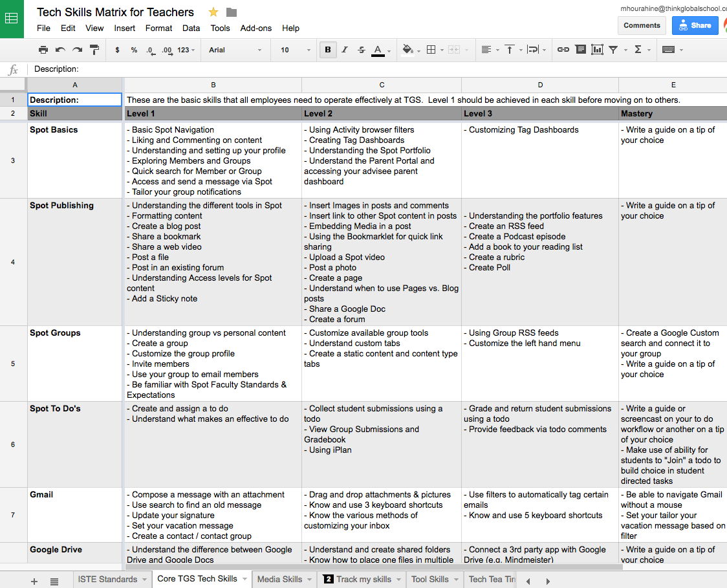The height and width of the screenshot is (588, 727).
Task: Decrease decimal places
Action: tap(150, 50)
